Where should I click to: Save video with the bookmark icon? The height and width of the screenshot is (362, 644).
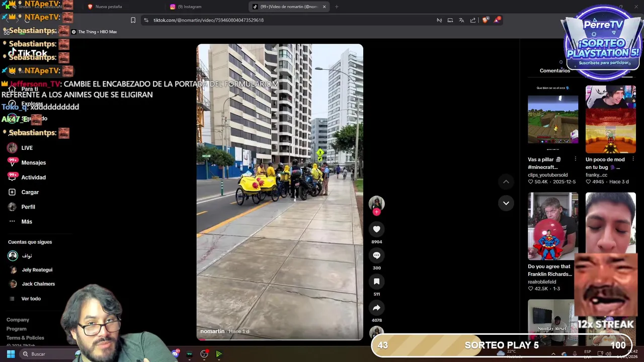pos(376,282)
